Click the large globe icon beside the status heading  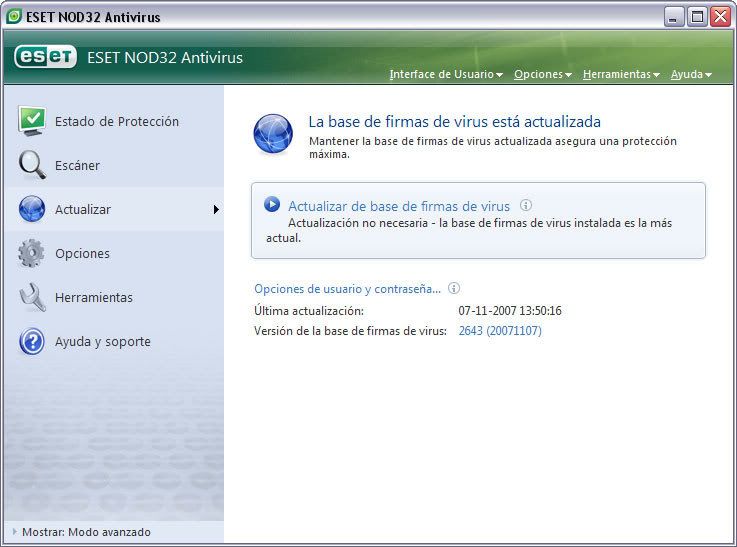[273, 134]
